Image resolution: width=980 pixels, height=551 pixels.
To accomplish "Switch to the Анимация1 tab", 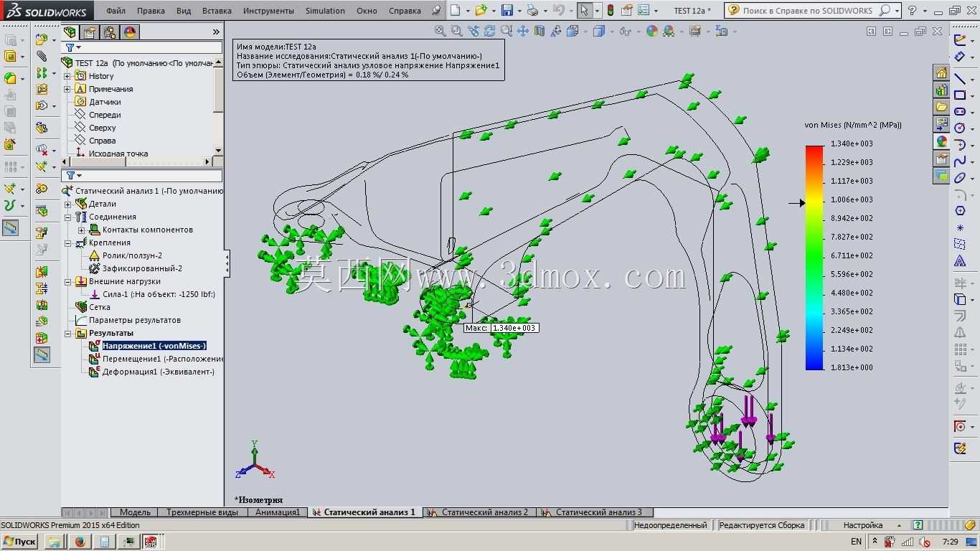I will click(x=278, y=512).
